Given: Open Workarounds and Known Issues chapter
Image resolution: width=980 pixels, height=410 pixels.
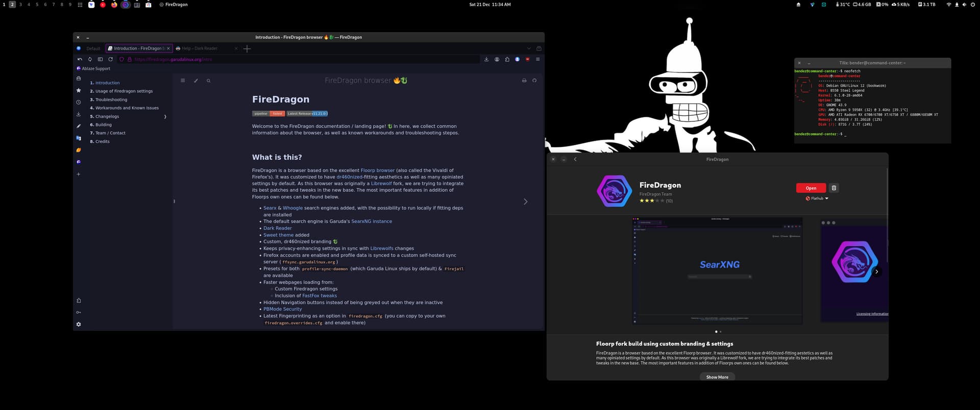Looking at the screenshot, I should pyautogui.click(x=127, y=108).
